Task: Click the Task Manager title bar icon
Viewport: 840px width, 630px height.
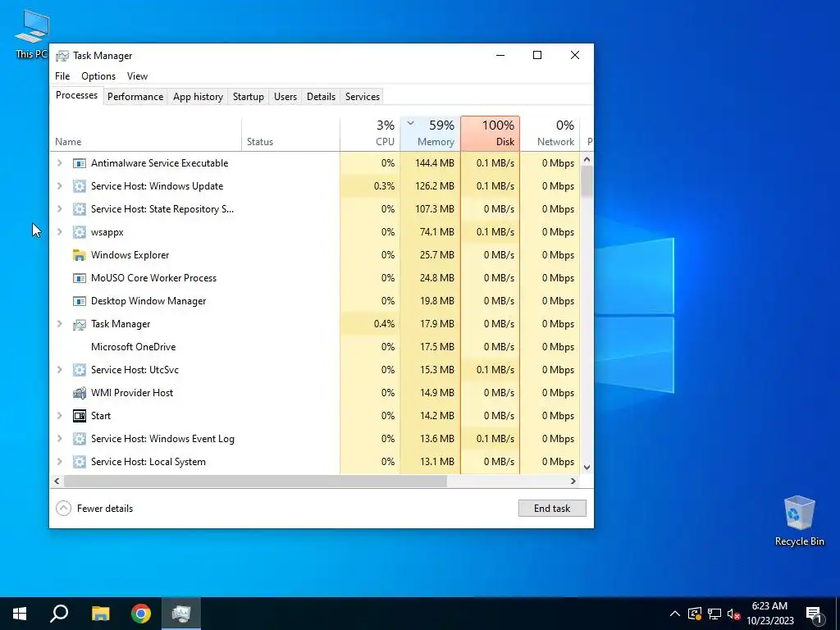Action: (x=62, y=56)
